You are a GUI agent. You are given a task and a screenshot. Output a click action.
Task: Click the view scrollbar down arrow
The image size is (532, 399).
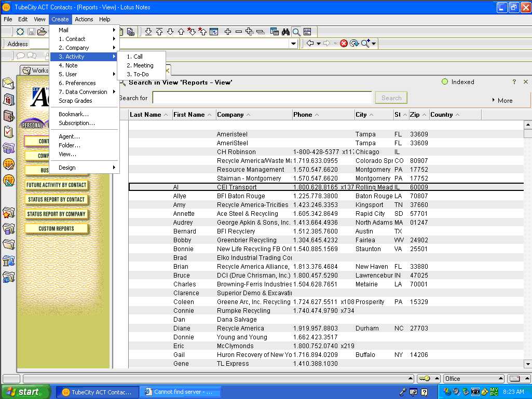[x=528, y=364]
